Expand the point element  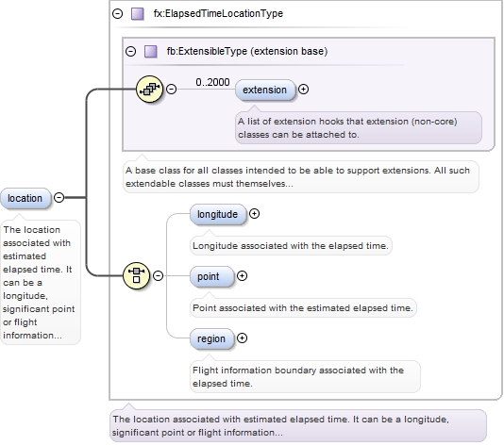tap(242, 276)
